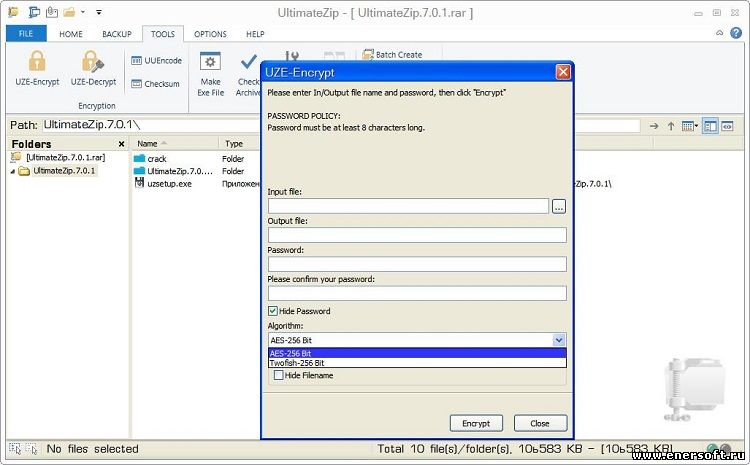
Task: Click the go-to path arrow icon
Action: 654,126
